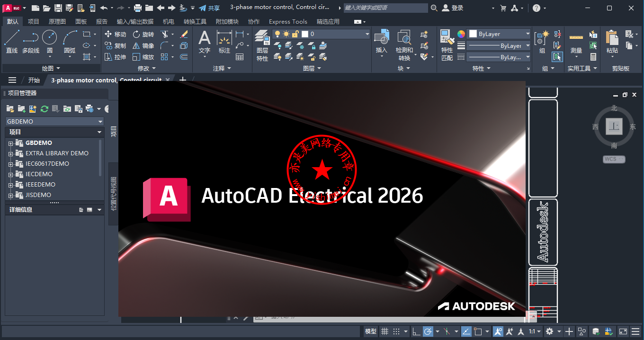Toggle drawing grid display in status bar
This screenshot has height=340, width=644.
pos(385,331)
